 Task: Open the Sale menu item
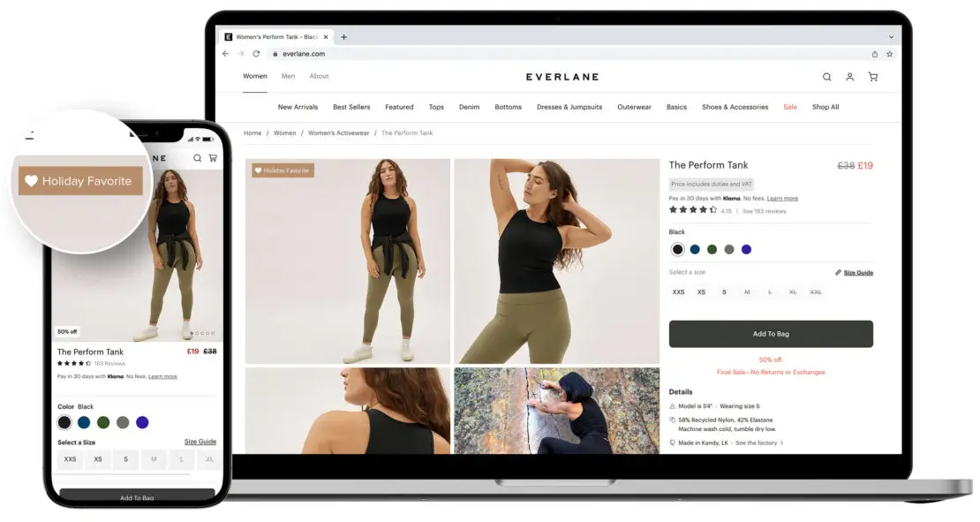[x=790, y=107]
